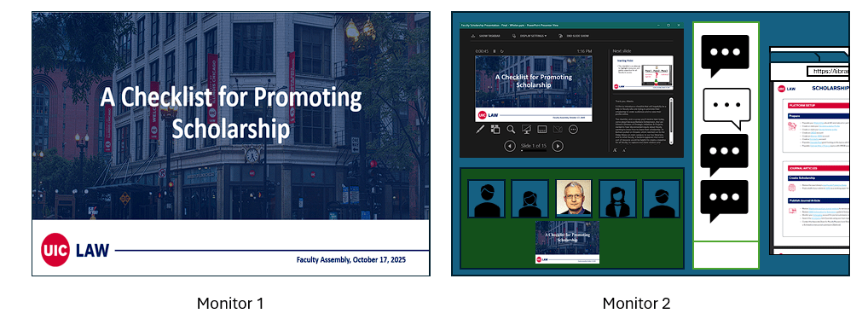The height and width of the screenshot is (325, 868).
Task: Click the Journal Articles section header in browser
Action: [x=819, y=168]
